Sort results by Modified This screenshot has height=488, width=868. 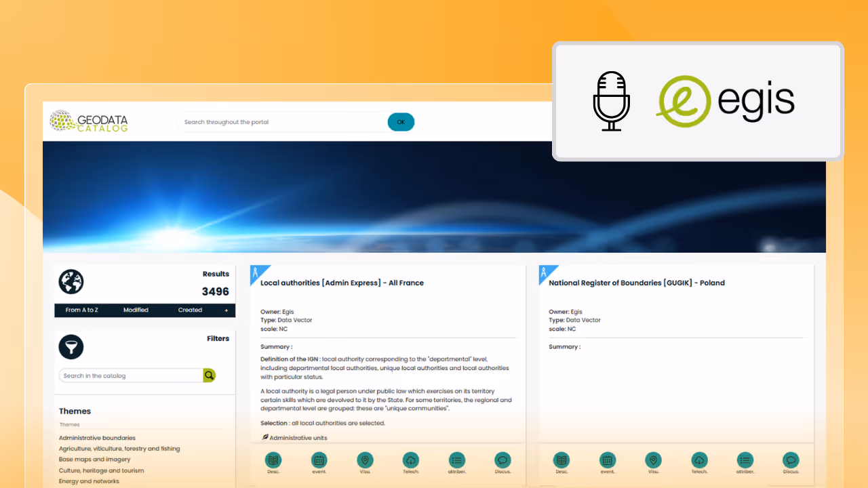(x=136, y=310)
